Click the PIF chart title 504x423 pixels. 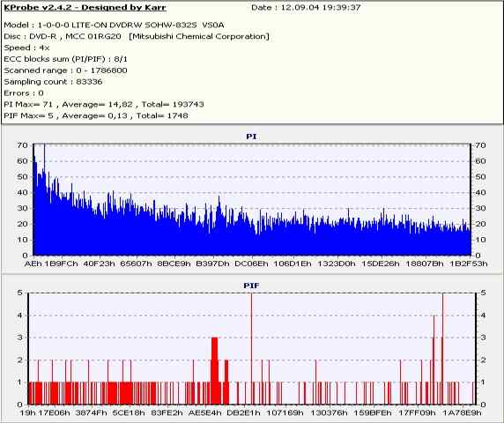pyautogui.click(x=251, y=286)
